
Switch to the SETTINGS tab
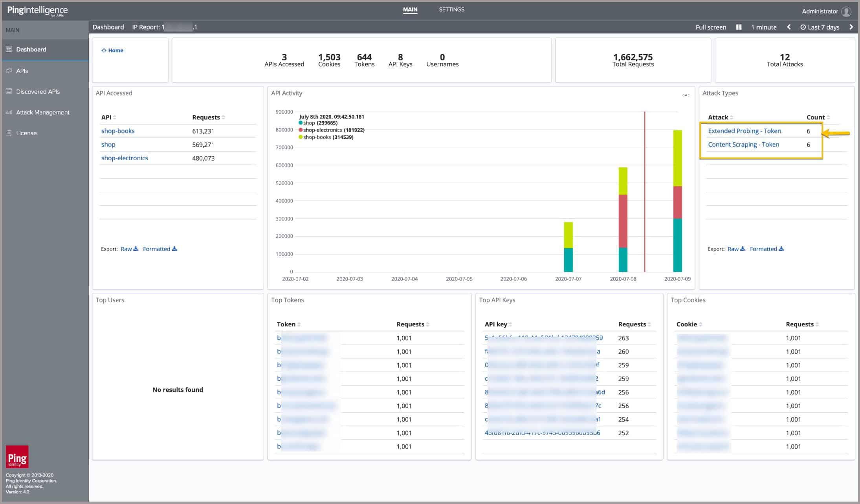point(451,9)
